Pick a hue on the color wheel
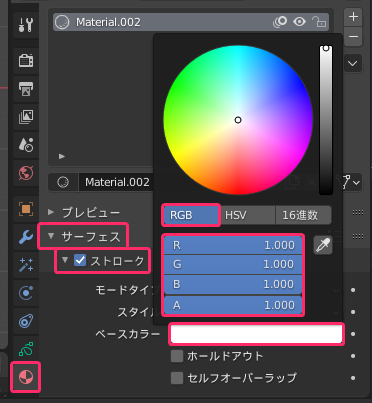 (x=238, y=120)
